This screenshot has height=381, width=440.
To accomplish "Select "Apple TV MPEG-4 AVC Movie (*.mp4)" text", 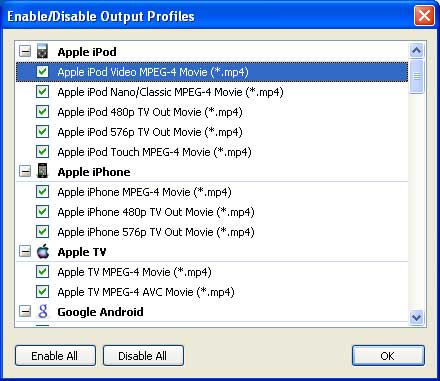I will pyautogui.click(x=146, y=292).
